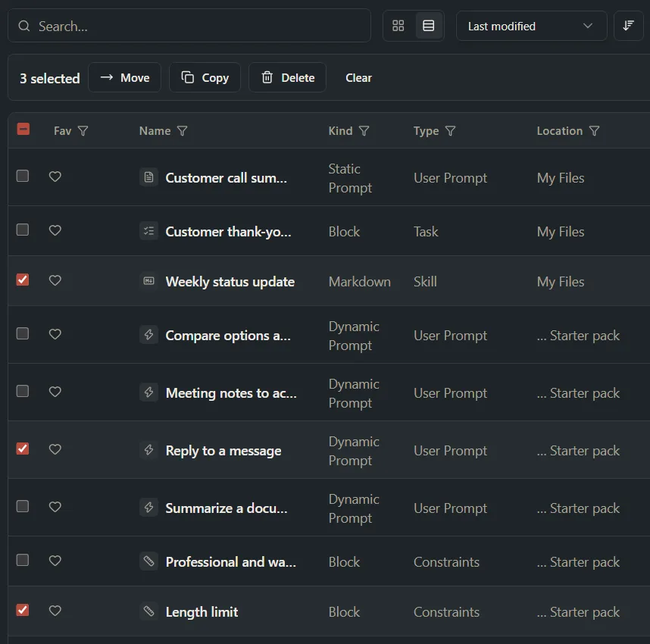The height and width of the screenshot is (644, 650).
Task: Uncheck the Reply to a message checkbox
Action: pyautogui.click(x=23, y=449)
